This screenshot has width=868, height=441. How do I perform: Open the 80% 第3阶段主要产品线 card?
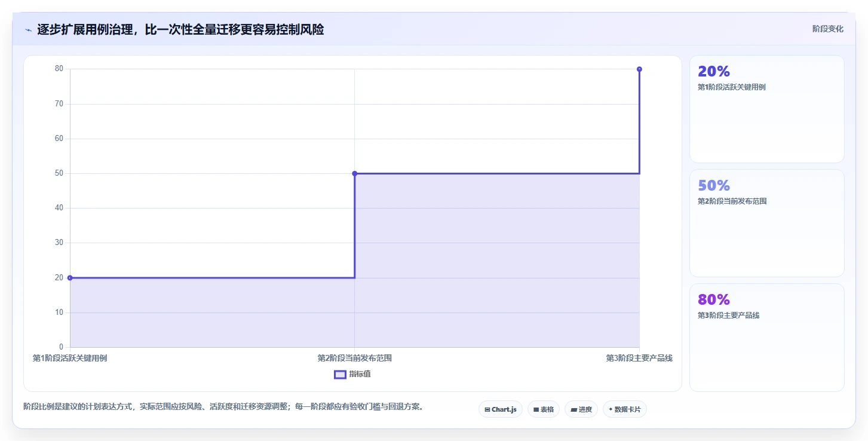pos(767,338)
